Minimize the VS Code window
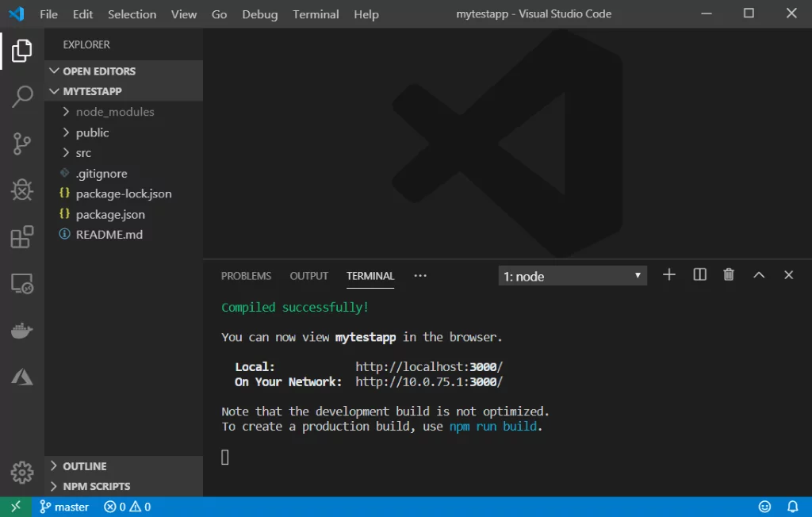The image size is (812, 517). (707, 14)
